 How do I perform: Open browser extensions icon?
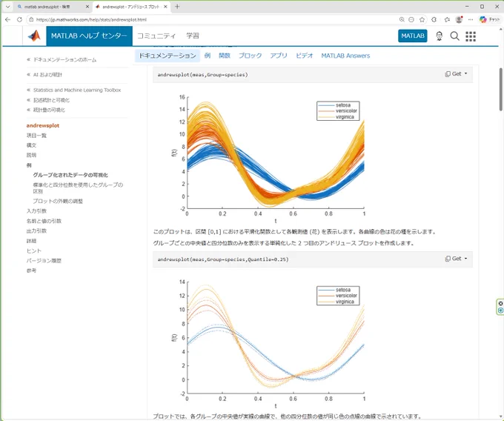tap(434, 19)
